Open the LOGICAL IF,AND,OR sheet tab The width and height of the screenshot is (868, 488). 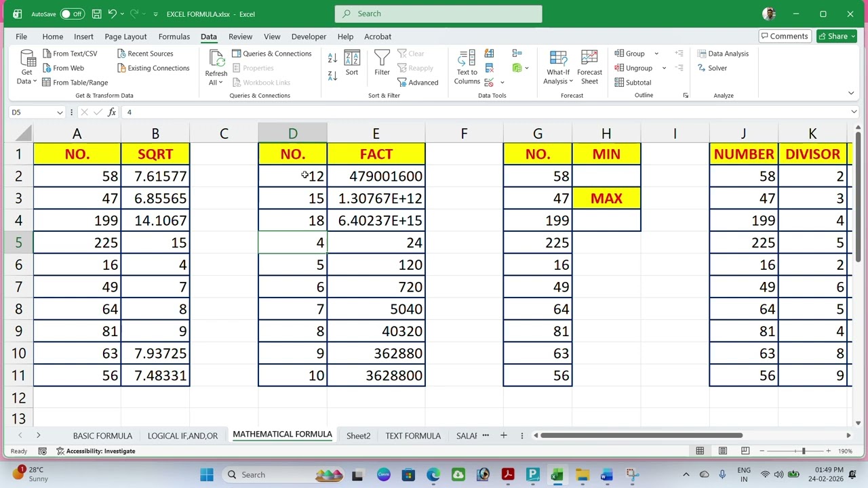[x=182, y=436]
